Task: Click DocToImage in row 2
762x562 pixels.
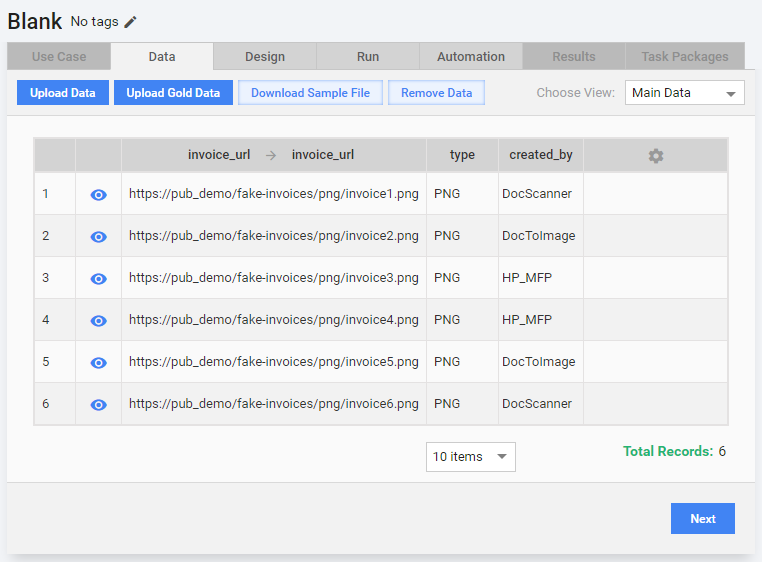Action: pos(538,235)
